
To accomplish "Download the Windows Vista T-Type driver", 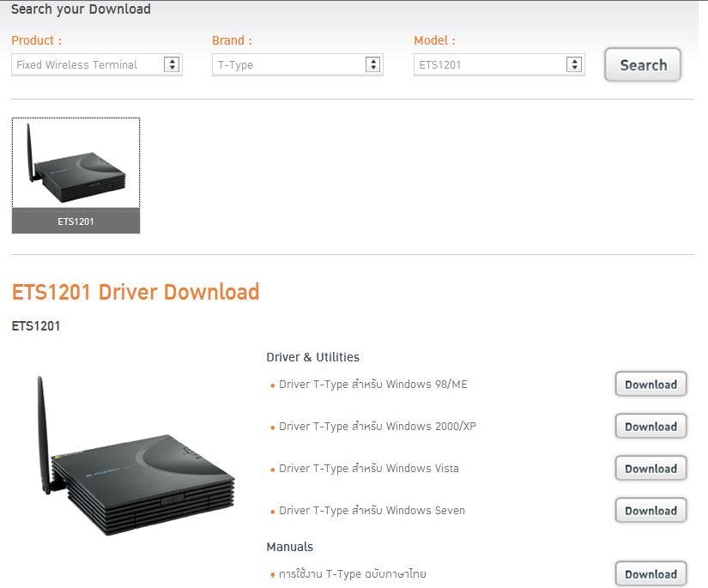I will coord(651,469).
